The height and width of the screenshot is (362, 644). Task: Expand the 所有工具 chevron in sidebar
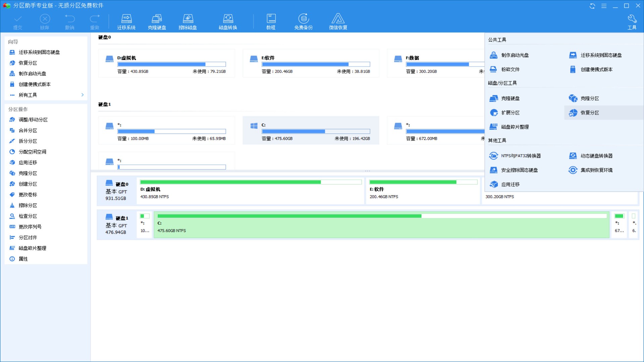pyautogui.click(x=82, y=95)
